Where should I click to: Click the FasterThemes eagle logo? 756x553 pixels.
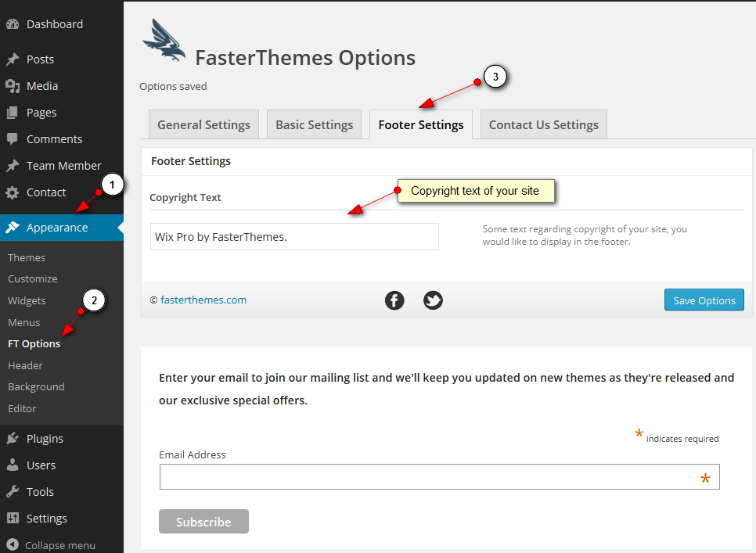pyautogui.click(x=164, y=41)
